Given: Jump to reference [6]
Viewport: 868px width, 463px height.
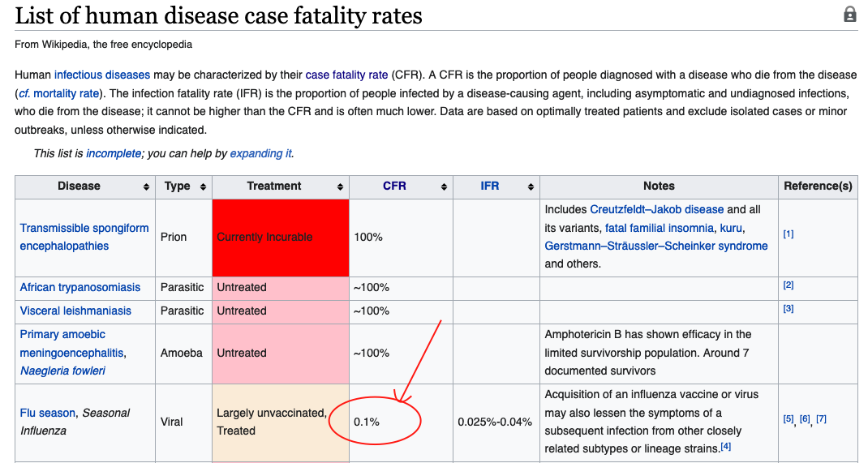Looking at the screenshot, I should (805, 419).
